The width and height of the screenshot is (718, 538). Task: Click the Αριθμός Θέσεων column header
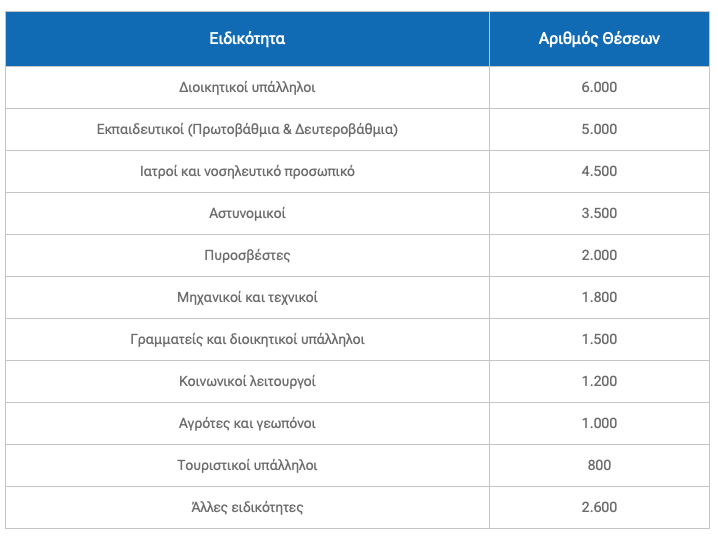[x=599, y=39]
